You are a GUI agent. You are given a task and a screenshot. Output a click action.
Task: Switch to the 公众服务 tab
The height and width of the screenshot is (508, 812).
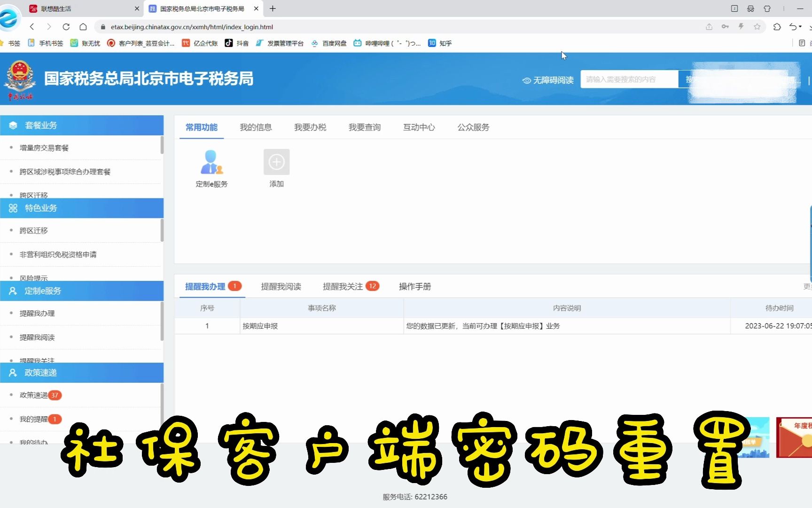(x=474, y=127)
